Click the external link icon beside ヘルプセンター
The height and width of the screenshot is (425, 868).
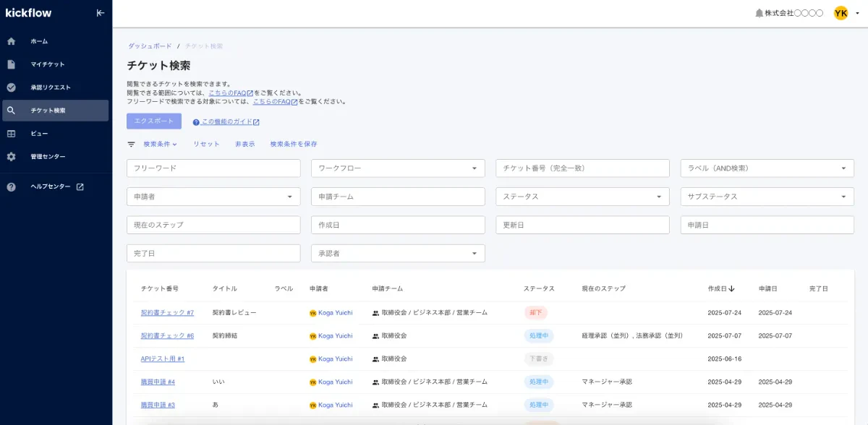pos(80,186)
